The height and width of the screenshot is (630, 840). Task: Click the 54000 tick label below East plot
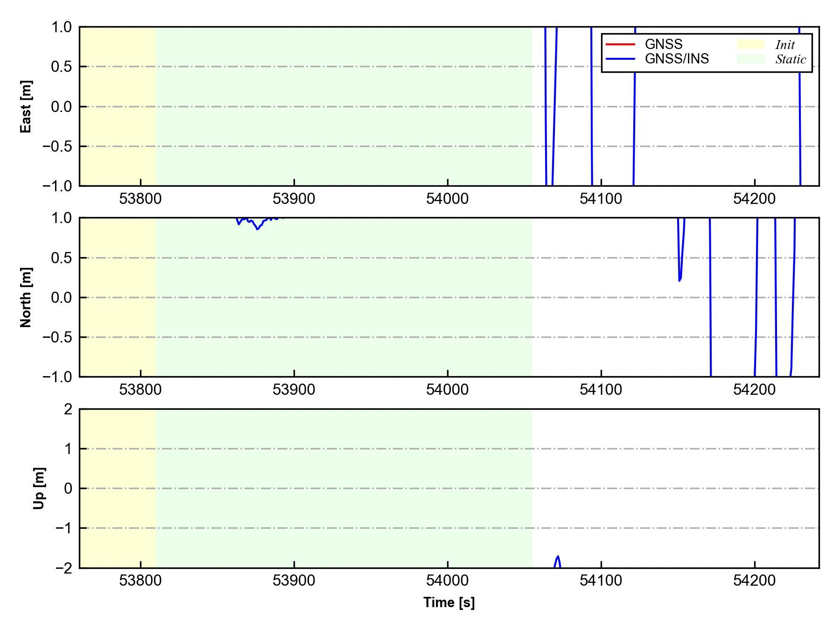[447, 199]
